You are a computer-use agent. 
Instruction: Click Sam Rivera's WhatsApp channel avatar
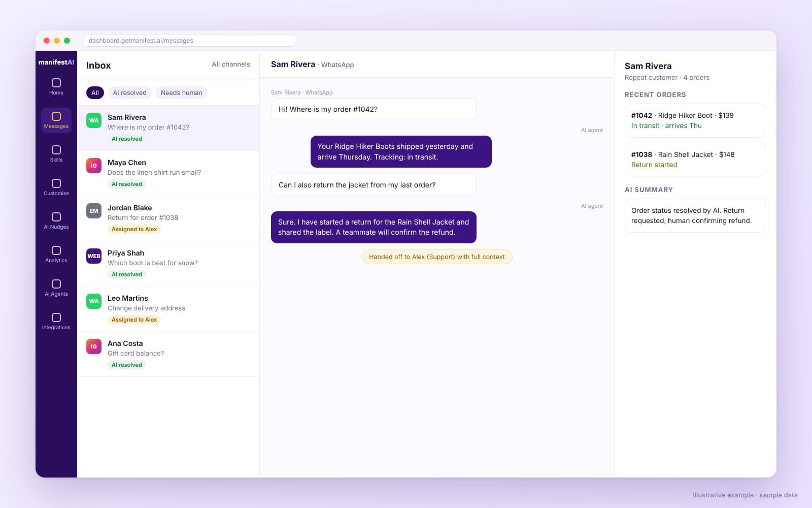point(94,120)
